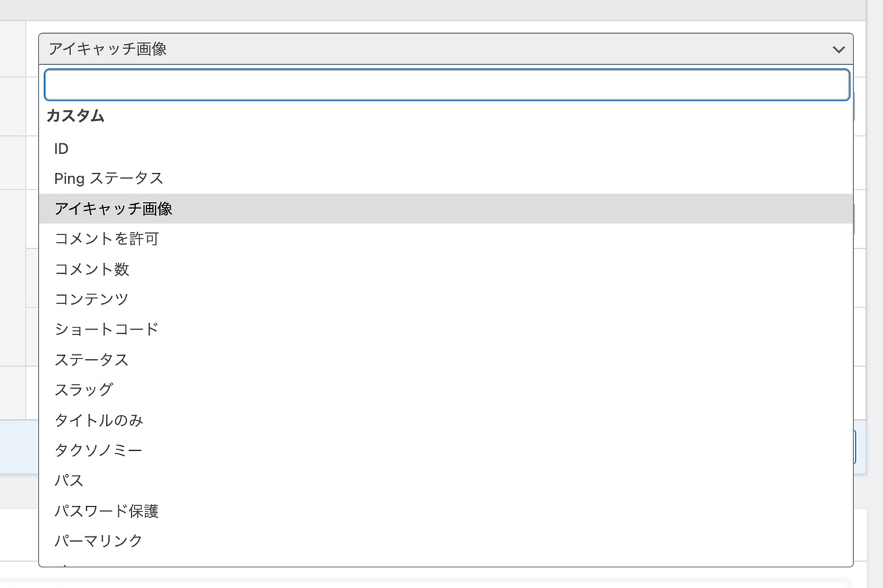Pick the コメントを許可 option
Image resolution: width=883 pixels, height=588 pixels.
pyautogui.click(x=106, y=239)
